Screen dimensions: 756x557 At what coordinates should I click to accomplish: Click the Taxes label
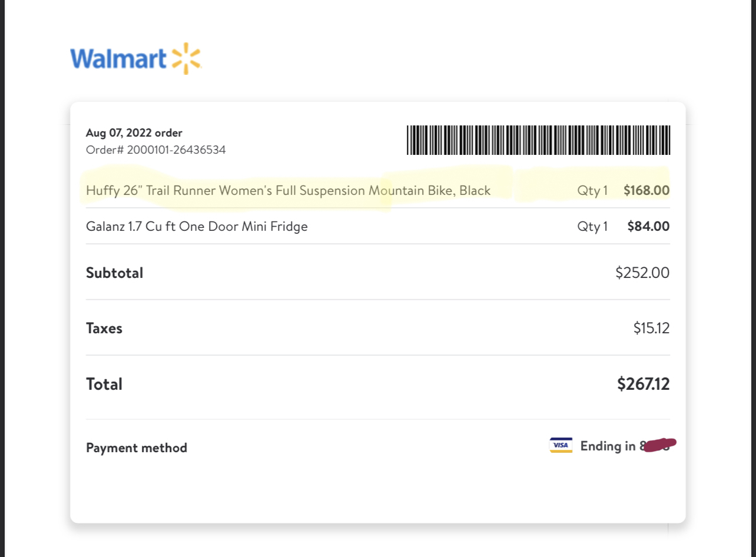click(104, 329)
